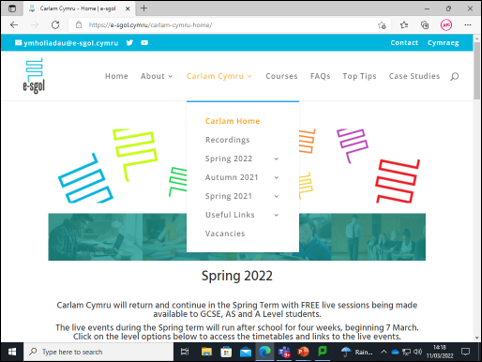Show hidden system tray icons
The width and height of the screenshot is (482, 362).
pos(384,352)
